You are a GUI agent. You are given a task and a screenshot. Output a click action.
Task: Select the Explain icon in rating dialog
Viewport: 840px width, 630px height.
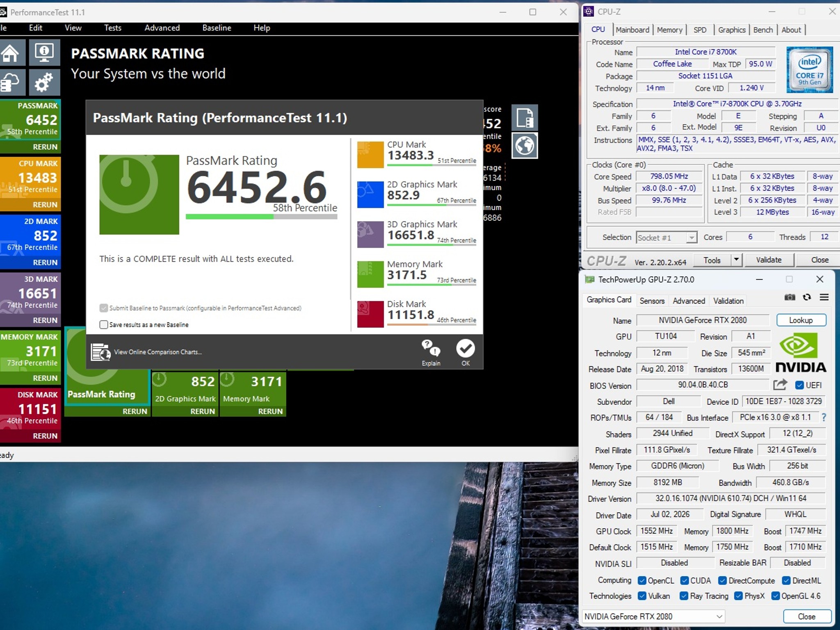(431, 353)
